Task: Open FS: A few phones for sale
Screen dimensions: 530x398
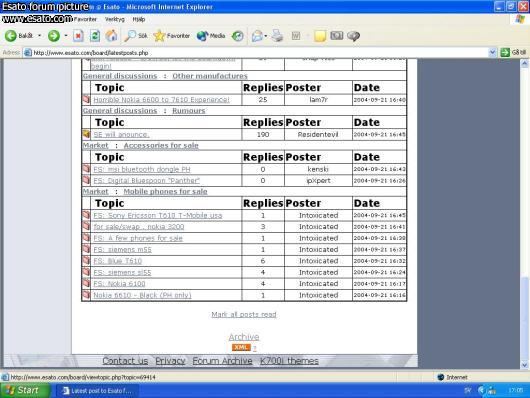Action: point(138,238)
